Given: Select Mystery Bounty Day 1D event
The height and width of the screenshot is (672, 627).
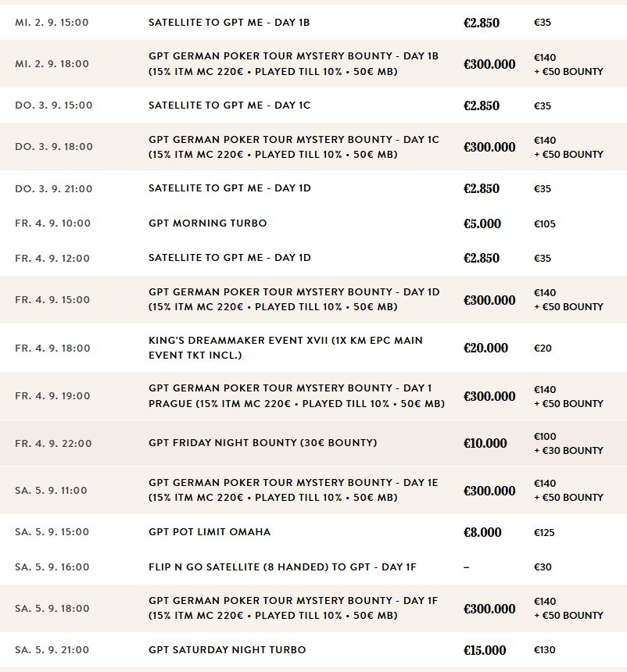Looking at the screenshot, I should 313,299.
